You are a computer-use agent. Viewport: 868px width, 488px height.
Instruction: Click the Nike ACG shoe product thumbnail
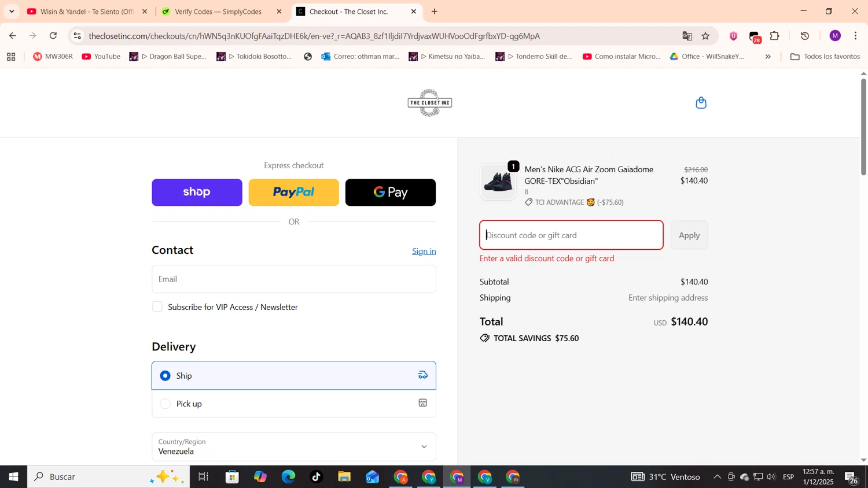click(x=498, y=182)
